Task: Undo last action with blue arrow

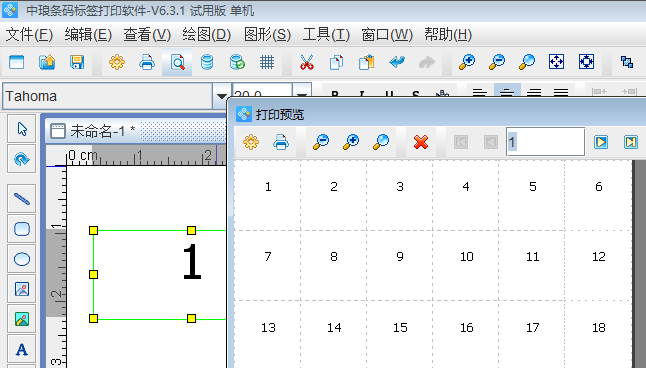Action: click(397, 62)
